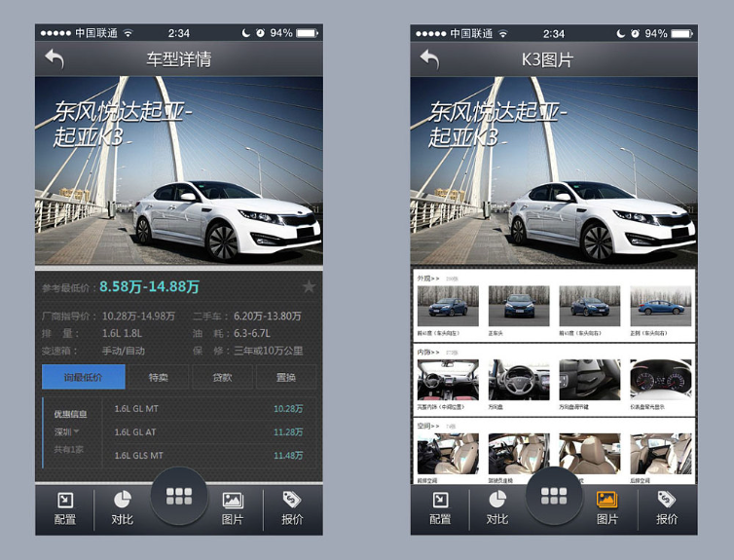Switch to the 置换 tab

286,377
